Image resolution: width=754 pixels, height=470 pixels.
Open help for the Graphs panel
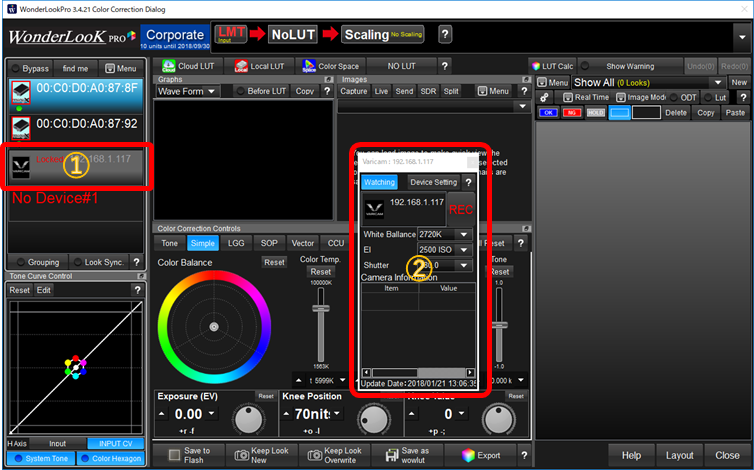click(327, 91)
